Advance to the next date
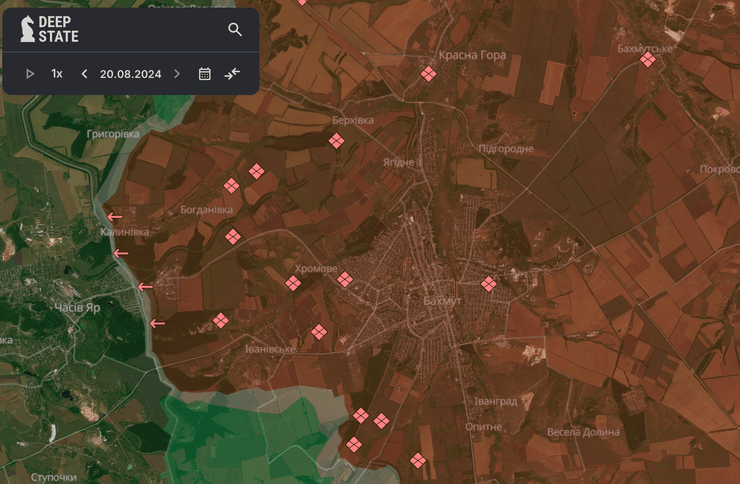 177,74
